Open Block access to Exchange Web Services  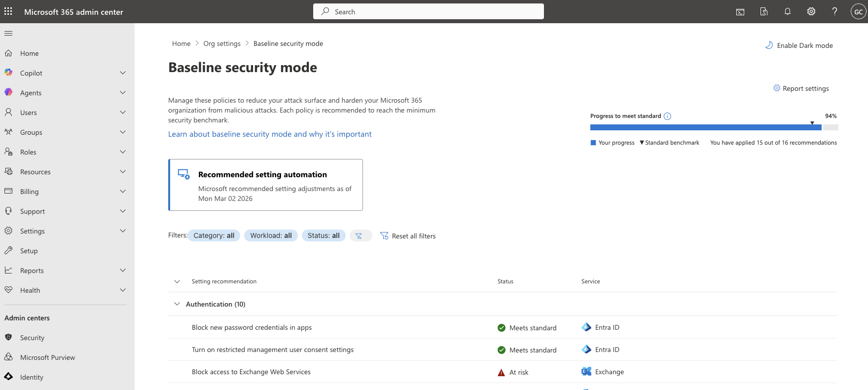251,372
